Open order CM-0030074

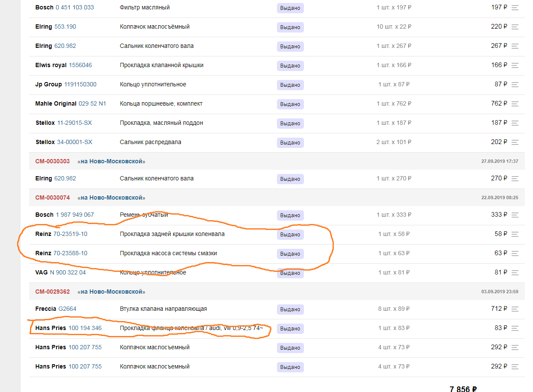(53, 197)
